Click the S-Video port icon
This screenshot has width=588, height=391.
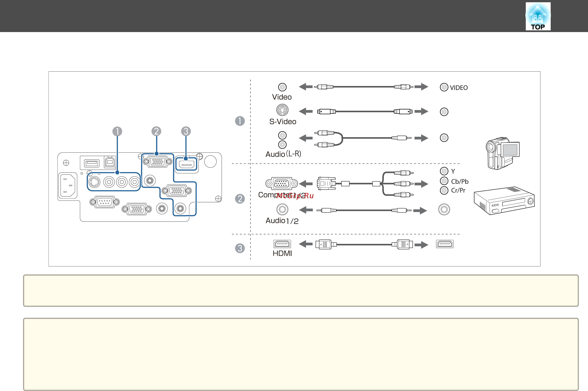(x=282, y=110)
